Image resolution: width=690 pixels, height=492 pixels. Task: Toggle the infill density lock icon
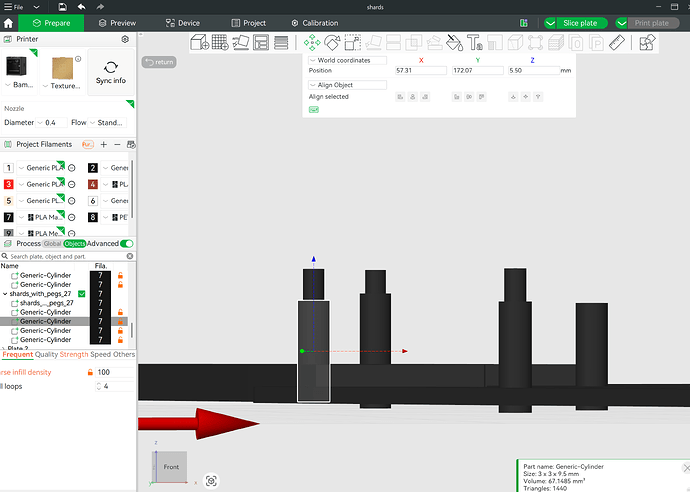(x=90, y=372)
